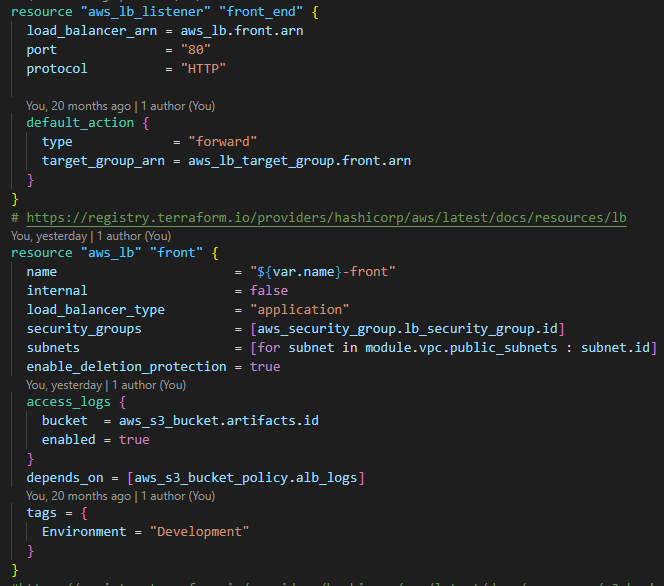Image resolution: width=664 pixels, height=586 pixels.
Task: Click the code lens above access_logs block
Action: (x=106, y=384)
